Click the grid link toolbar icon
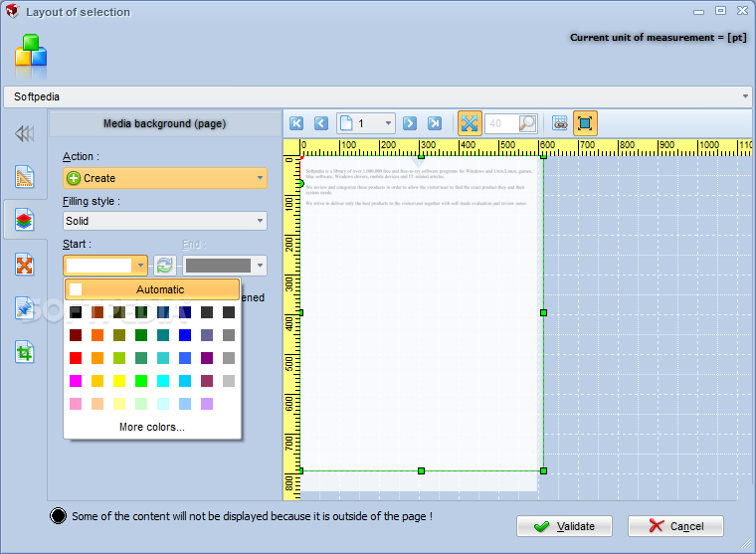 click(x=560, y=123)
